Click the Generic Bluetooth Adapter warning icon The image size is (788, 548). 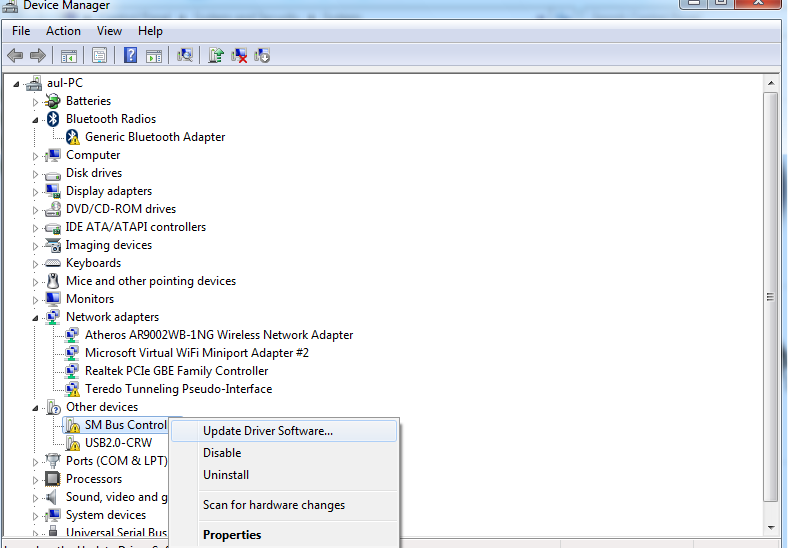[72, 137]
